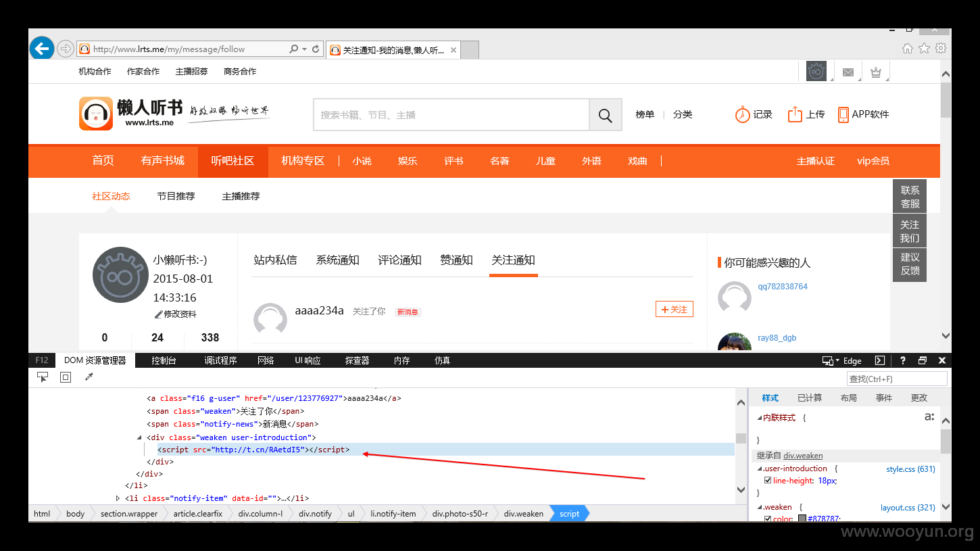Viewport: 980px width, 551px height.
Task: Collapse the .user-introduction rule triangle
Action: coord(759,469)
